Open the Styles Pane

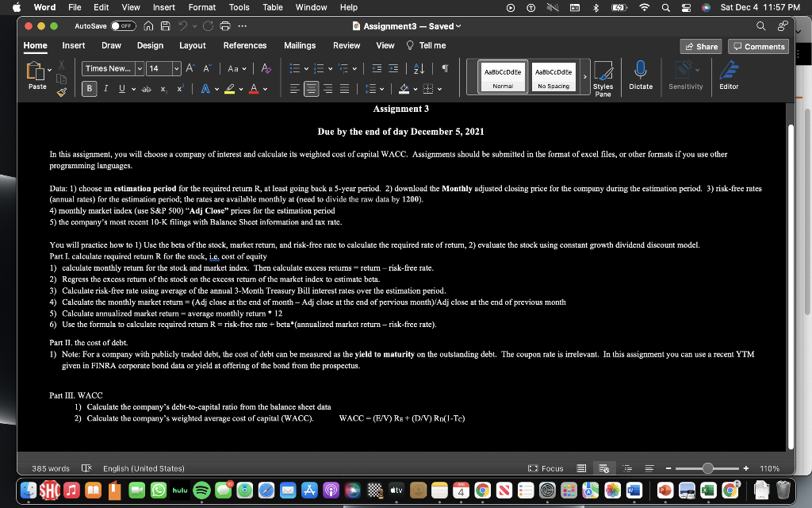coord(603,79)
